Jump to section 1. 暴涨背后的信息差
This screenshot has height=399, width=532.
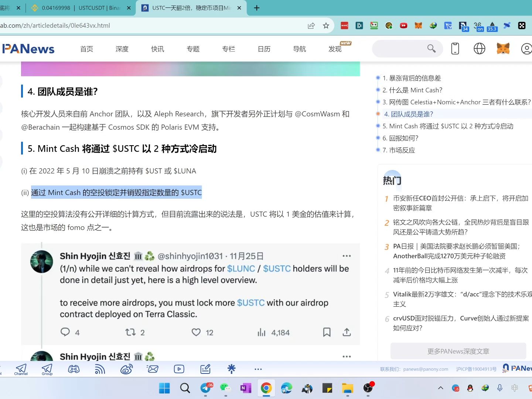[412, 78]
